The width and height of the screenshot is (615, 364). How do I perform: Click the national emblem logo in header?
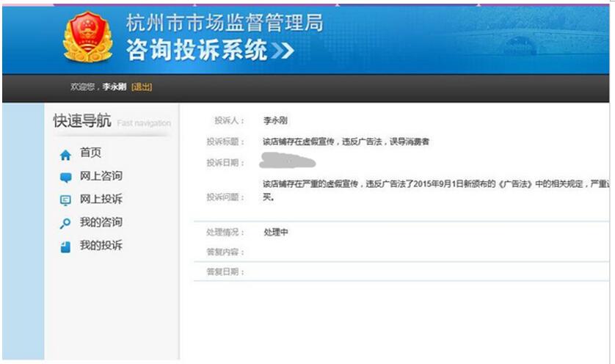pyautogui.click(x=87, y=37)
